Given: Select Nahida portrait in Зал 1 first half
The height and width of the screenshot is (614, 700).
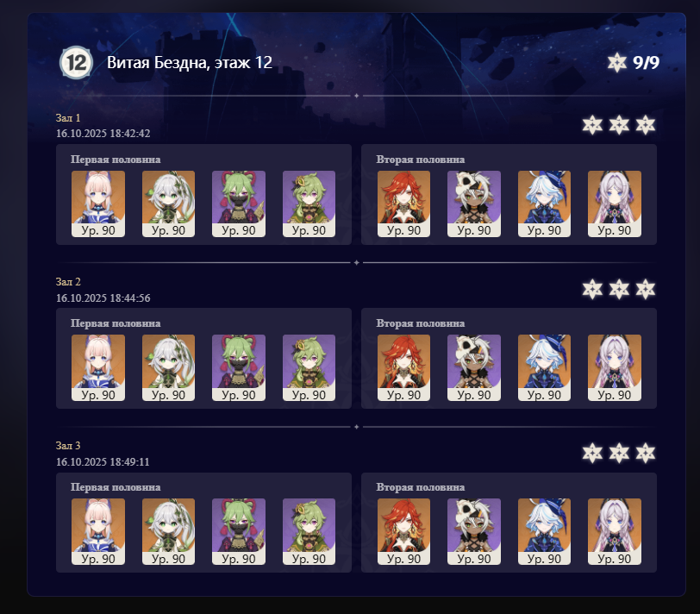Looking at the screenshot, I should (x=168, y=204).
